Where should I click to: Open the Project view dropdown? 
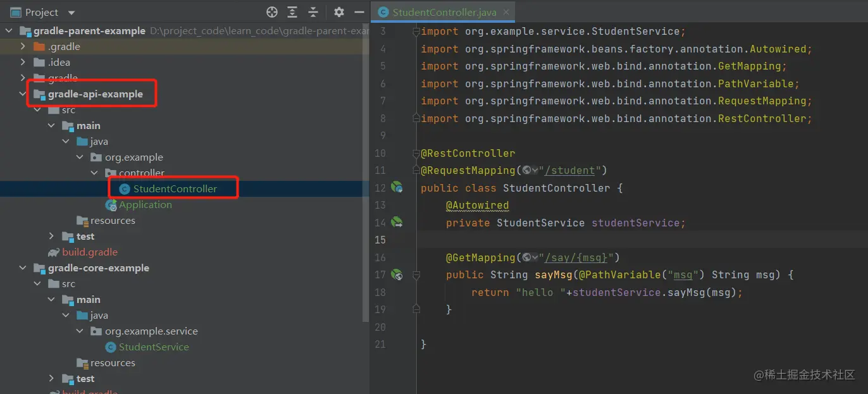[x=71, y=13]
